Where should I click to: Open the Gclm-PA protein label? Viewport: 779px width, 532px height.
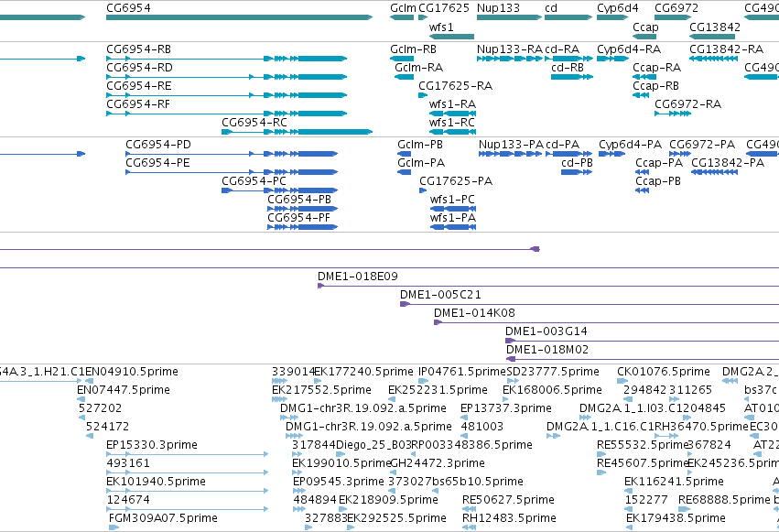pos(421,163)
